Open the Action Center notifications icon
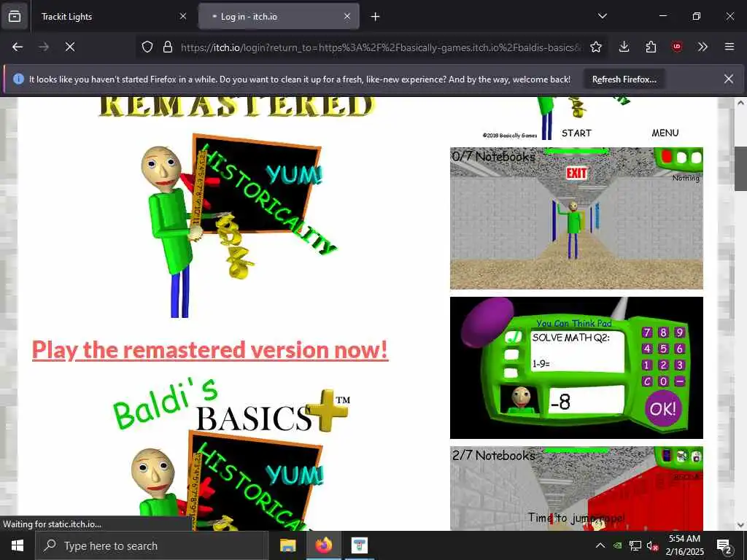The image size is (747, 560). [724, 545]
